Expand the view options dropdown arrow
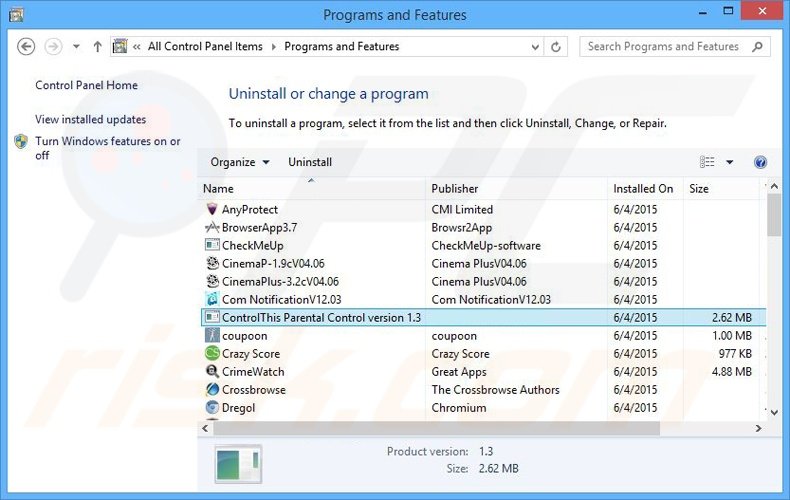The width and height of the screenshot is (790, 500). (x=730, y=162)
